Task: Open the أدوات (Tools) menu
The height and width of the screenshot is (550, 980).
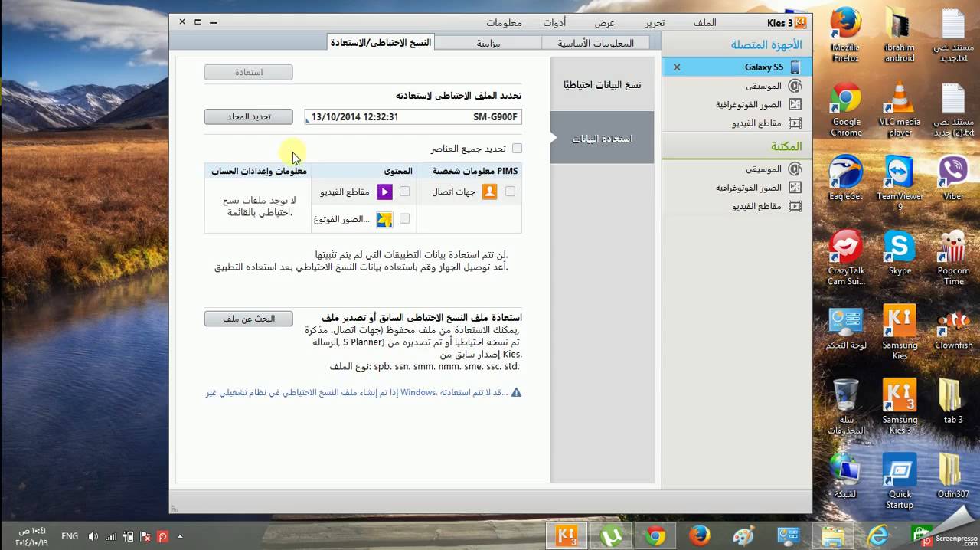Action: pyautogui.click(x=554, y=23)
